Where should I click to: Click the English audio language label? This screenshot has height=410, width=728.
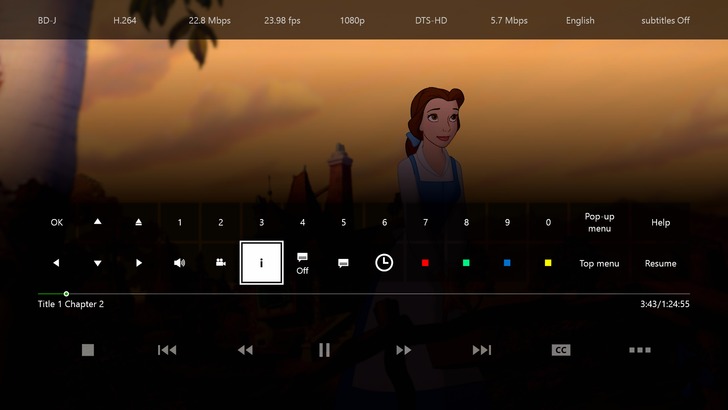click(580, 20)
